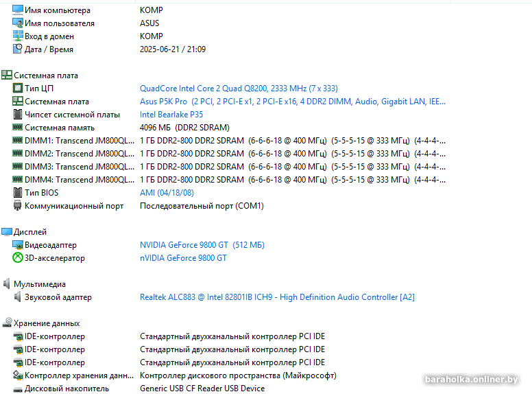Screen dimensions: 532x394
Task: Select the Дисплей section header
Action: click(x=30, y=232)
